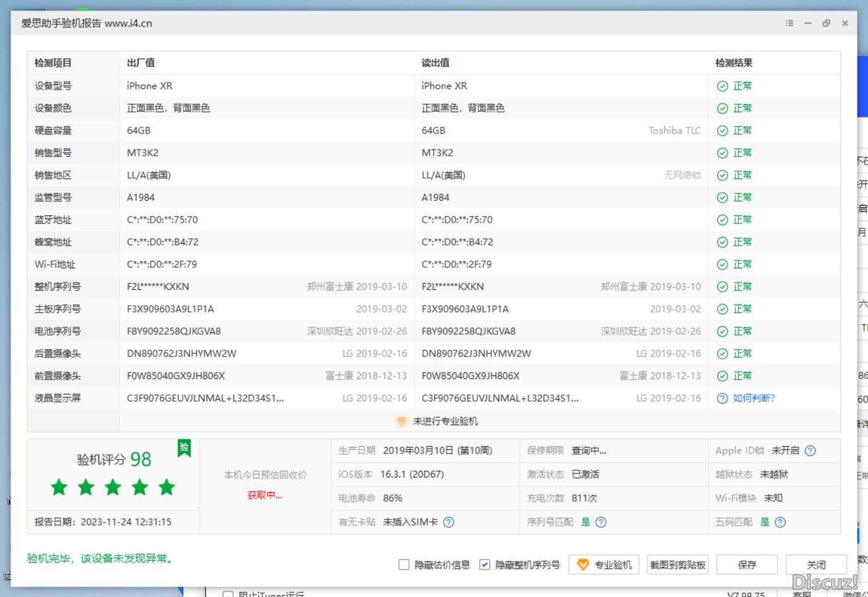Click the 读出值 column header

(x=435, y=63)
